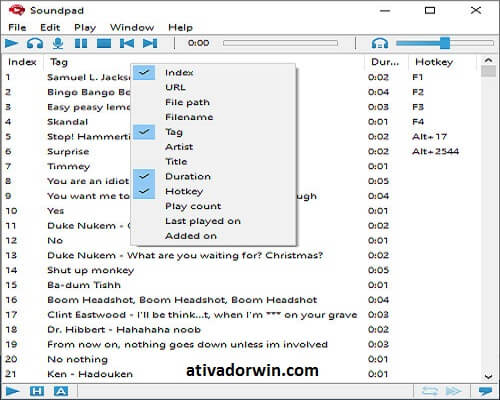The image size is (500, 400).
Task: Enable the Last played on column
Action: [x=213, y=221]
